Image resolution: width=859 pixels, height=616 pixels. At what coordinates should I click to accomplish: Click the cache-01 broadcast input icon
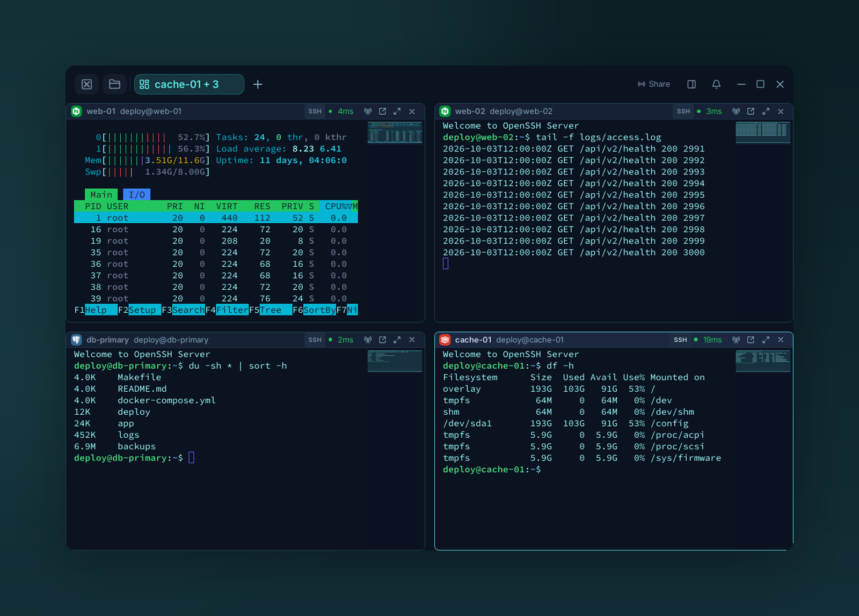coord(736,340)
